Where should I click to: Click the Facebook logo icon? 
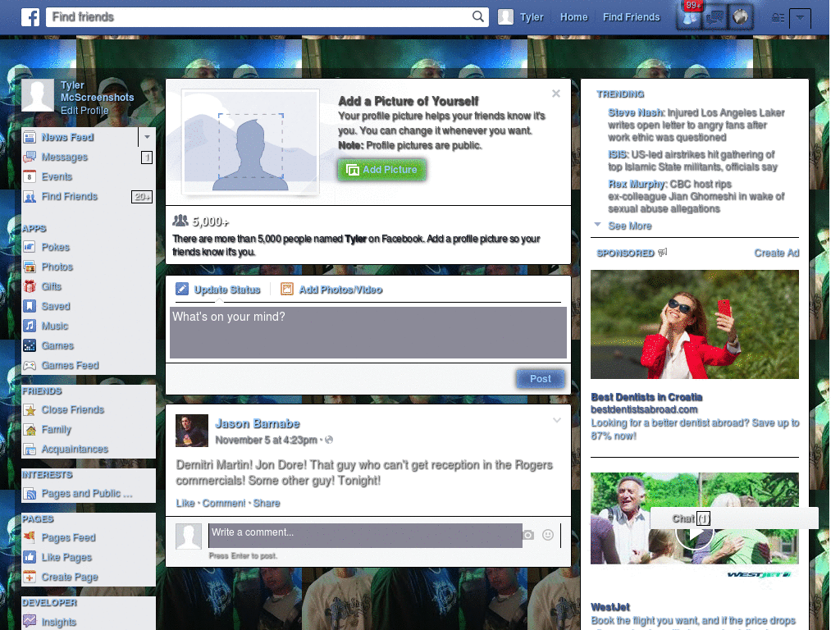coord(30,17)
